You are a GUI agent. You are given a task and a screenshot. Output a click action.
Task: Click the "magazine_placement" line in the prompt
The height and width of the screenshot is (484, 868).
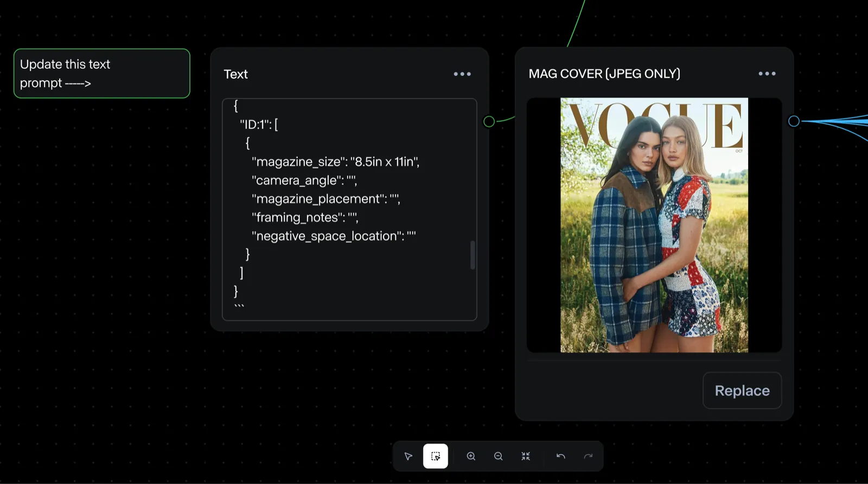coord(325,199)
